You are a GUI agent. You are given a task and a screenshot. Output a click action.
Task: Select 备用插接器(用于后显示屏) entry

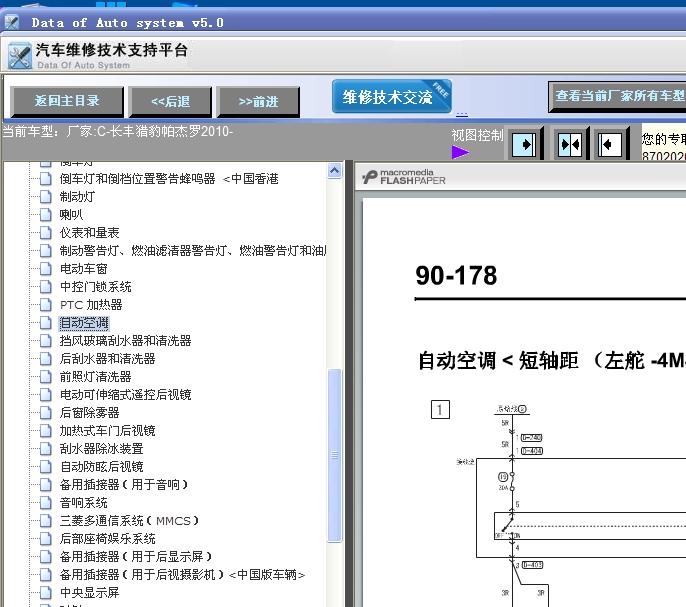pos(136,556)
